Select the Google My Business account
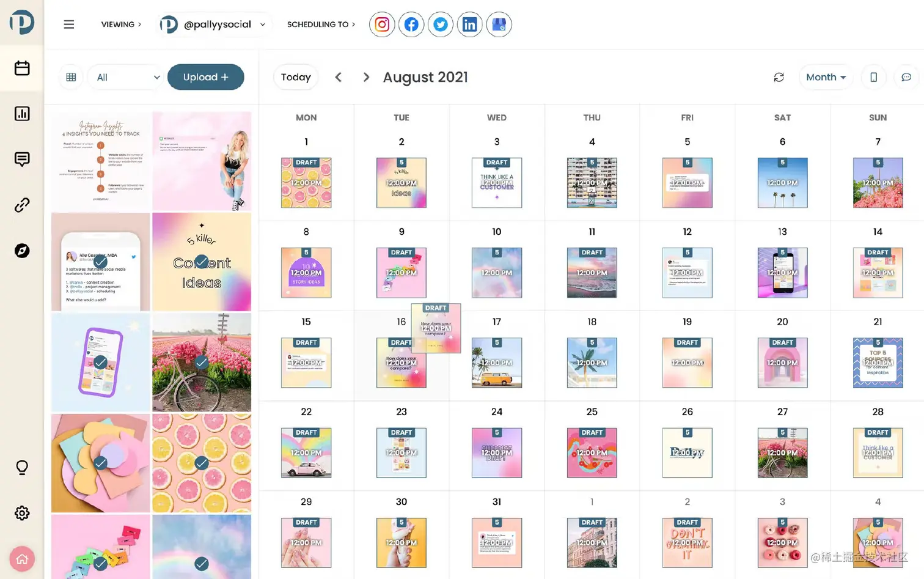 coord(499,24)
